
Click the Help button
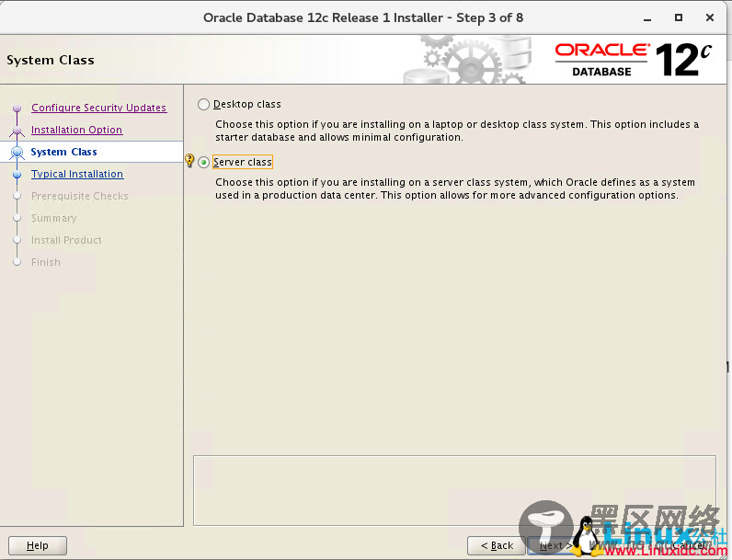pos(38,545)
